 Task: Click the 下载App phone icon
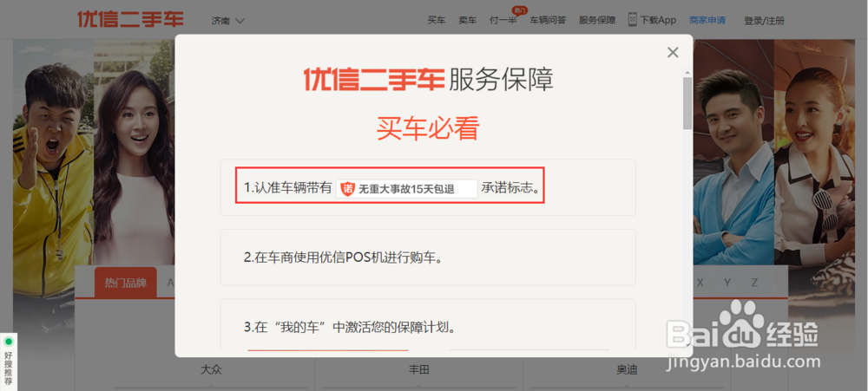coord(632,20)
